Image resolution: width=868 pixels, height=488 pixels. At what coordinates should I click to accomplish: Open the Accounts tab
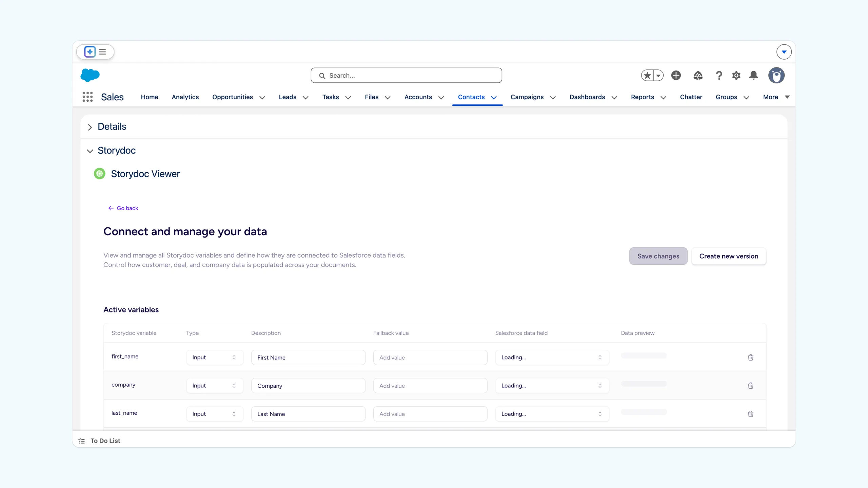(418, 97)
